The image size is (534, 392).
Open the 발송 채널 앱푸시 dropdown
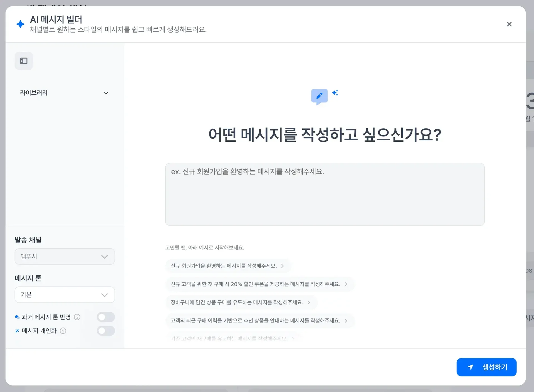point(65,256)
